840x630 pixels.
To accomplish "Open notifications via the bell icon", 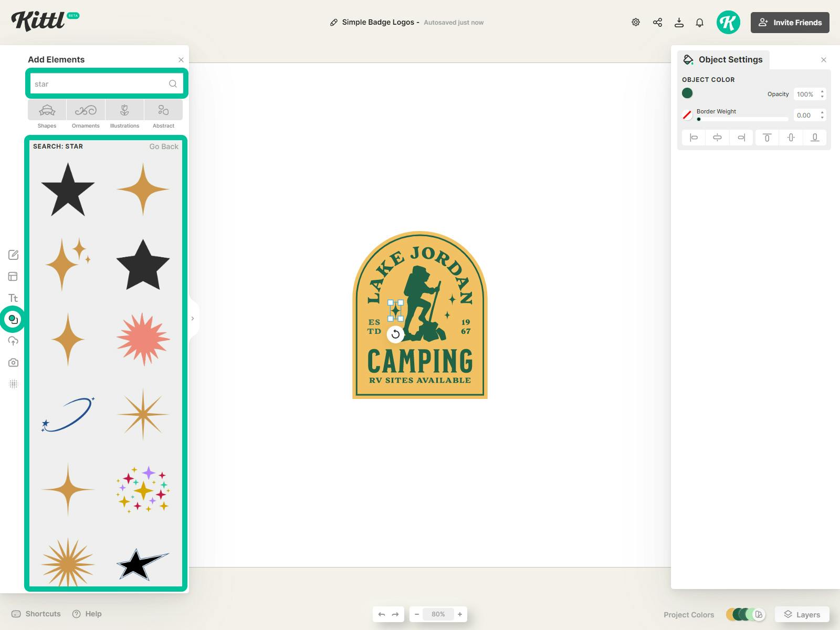I will [699, 22].
